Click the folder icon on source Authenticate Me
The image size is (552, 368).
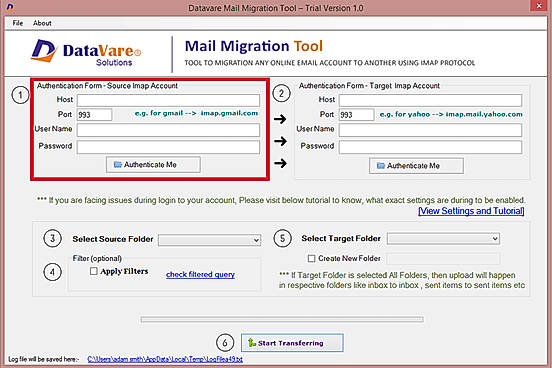coord(118,164)
